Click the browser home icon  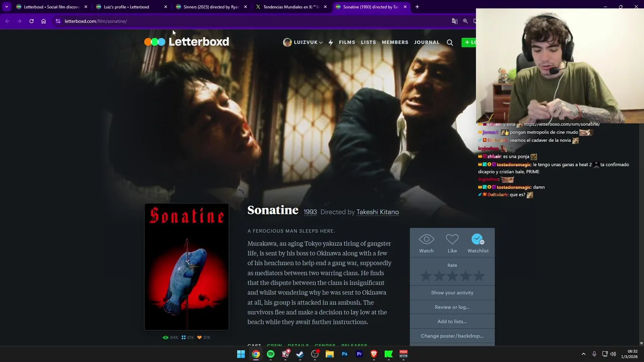pyautogui.click(x=43, y=21)
